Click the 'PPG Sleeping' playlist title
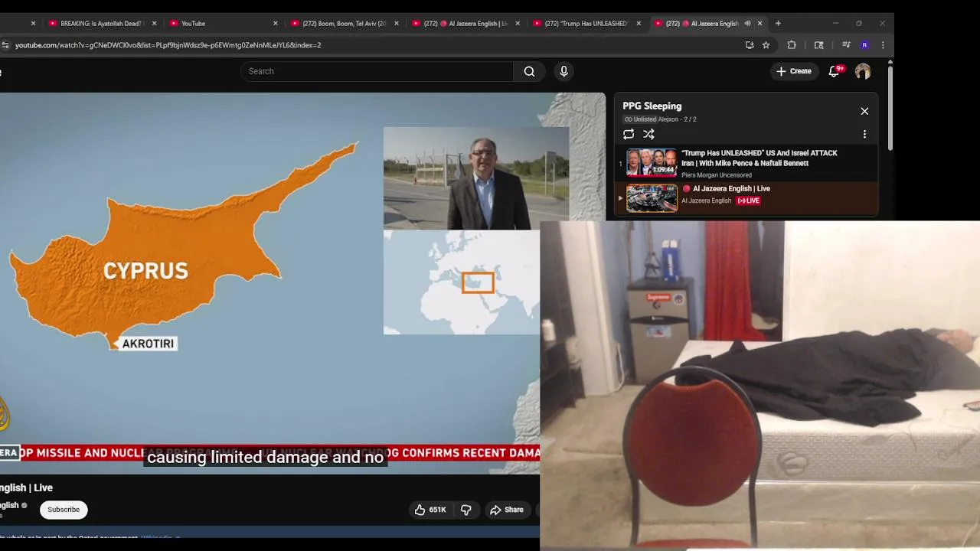Screen dimensions: 980x551 652,106
